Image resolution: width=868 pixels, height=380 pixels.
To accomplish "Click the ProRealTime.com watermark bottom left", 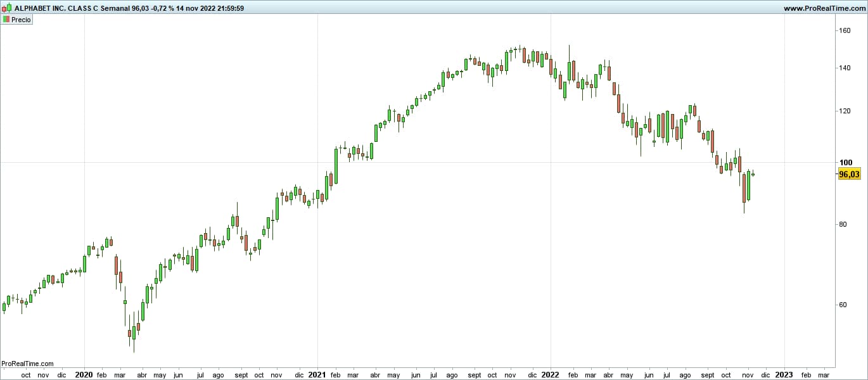I will 27,364.
